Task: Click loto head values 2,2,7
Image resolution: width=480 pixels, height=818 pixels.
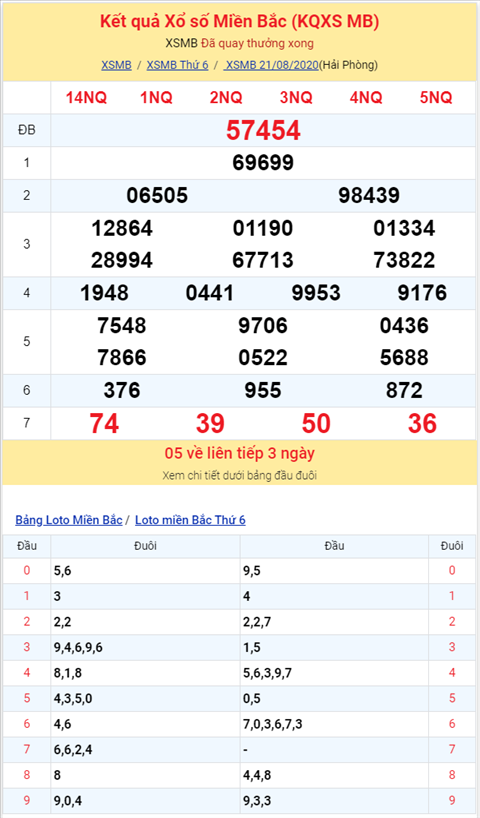Action: (257, 622)
